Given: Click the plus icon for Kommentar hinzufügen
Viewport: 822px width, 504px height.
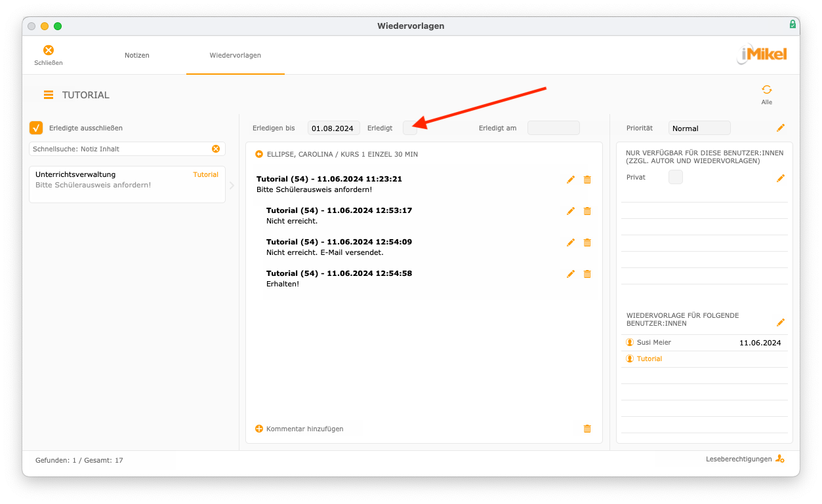Looking at the screenshot, I should pyautogui.click(x=259, y=429).
